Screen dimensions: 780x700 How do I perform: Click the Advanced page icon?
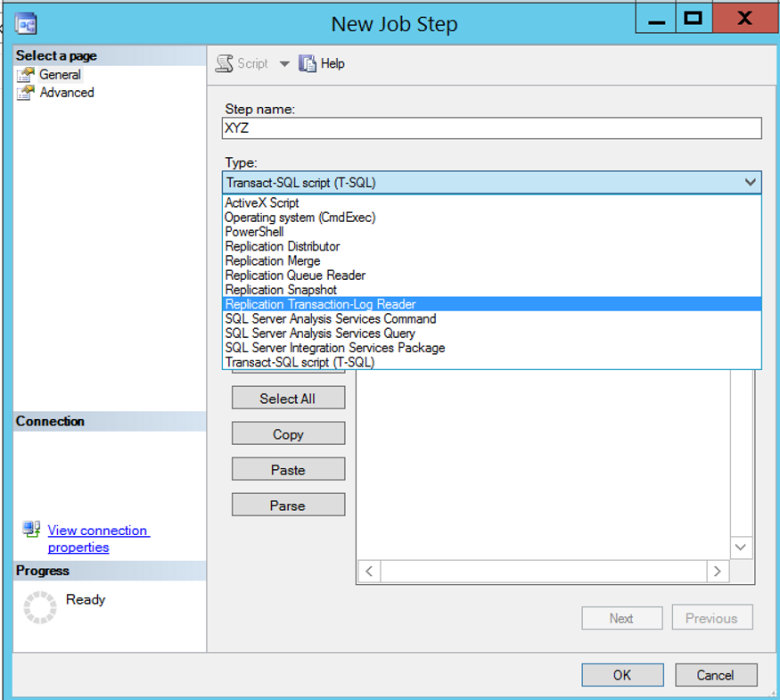25,93
